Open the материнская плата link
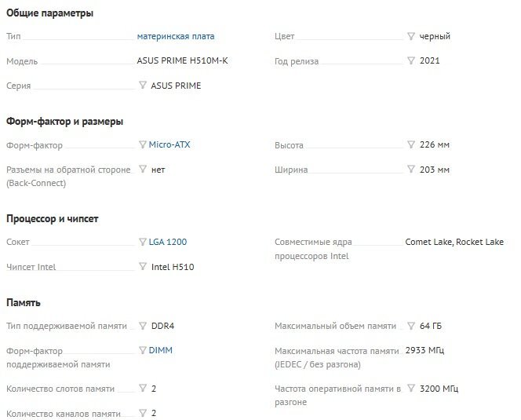521x420 pixels. click(x=175, y=36)
